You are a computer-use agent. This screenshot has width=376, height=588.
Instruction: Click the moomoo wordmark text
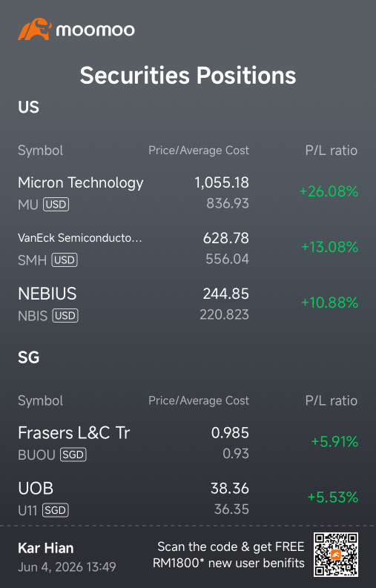point(96,30)
